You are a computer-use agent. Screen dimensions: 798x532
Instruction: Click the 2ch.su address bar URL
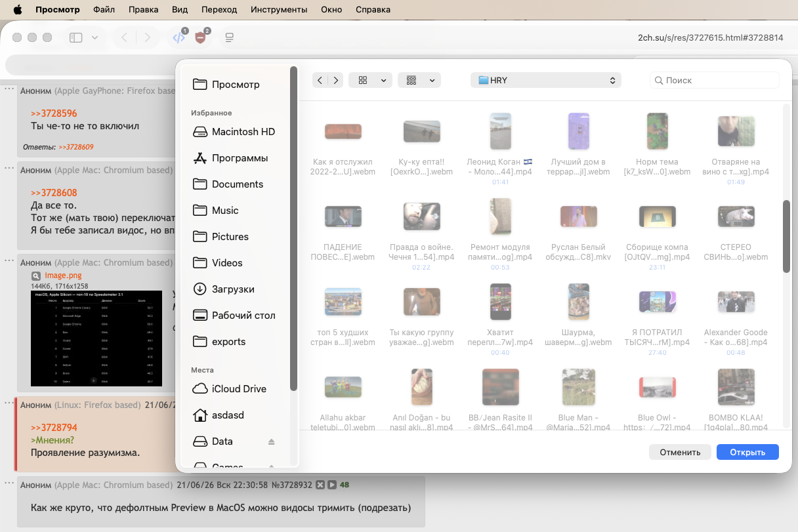click(710, 38)
